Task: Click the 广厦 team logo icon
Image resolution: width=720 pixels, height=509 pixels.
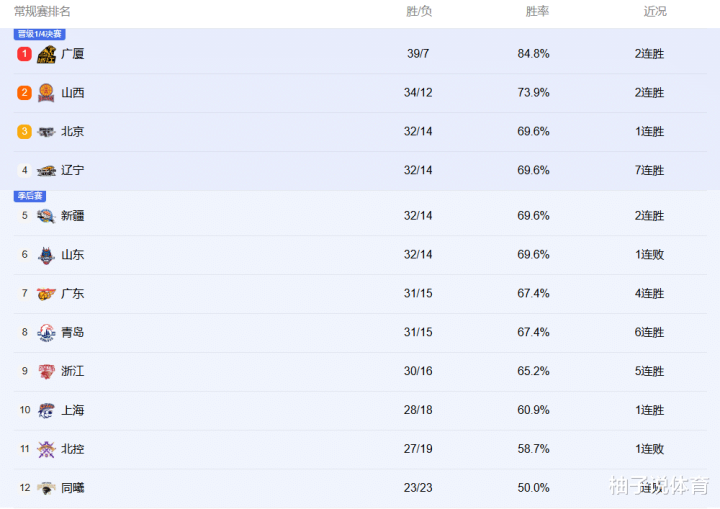Action: pos(46,54)
